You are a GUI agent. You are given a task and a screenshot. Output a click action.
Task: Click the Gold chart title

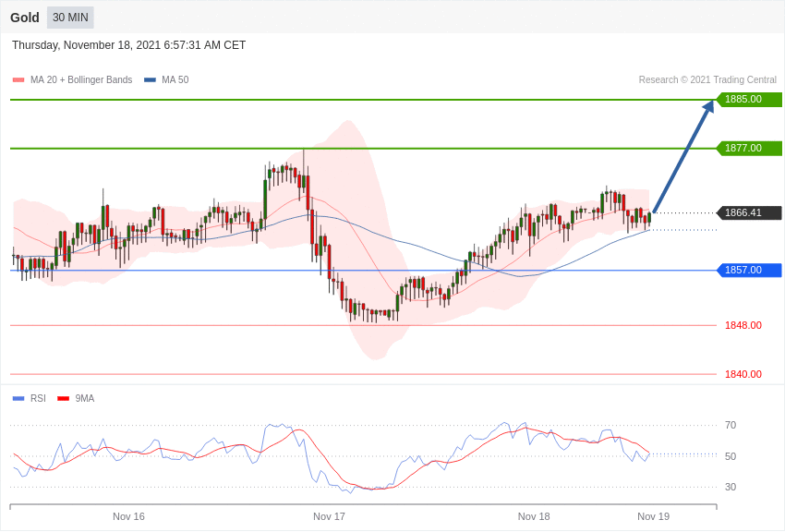tap(25, 18)
